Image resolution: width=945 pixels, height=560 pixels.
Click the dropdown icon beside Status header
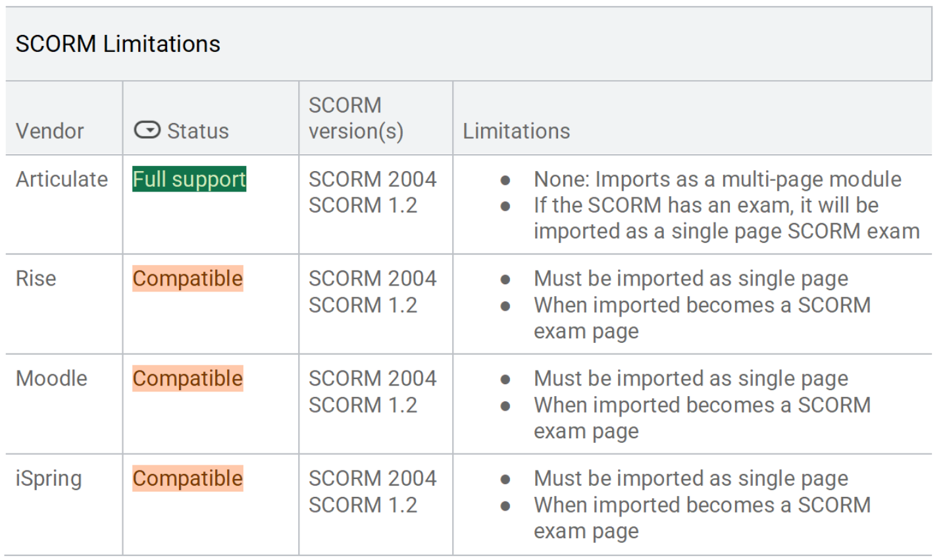[x=147, y=130]
